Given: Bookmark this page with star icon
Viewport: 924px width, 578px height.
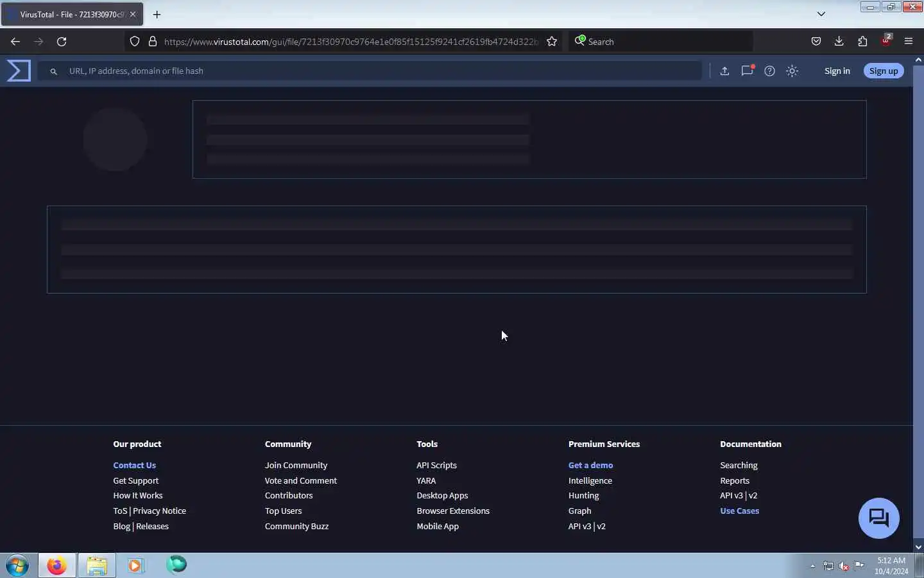Looking at the screenshot, I should click(x=552, y=42).
